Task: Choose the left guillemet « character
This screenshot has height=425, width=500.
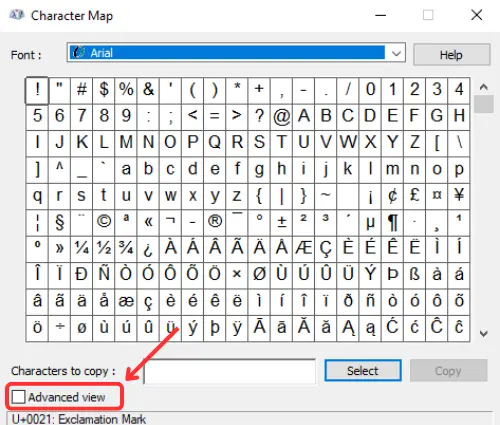Action: point(148,222)
